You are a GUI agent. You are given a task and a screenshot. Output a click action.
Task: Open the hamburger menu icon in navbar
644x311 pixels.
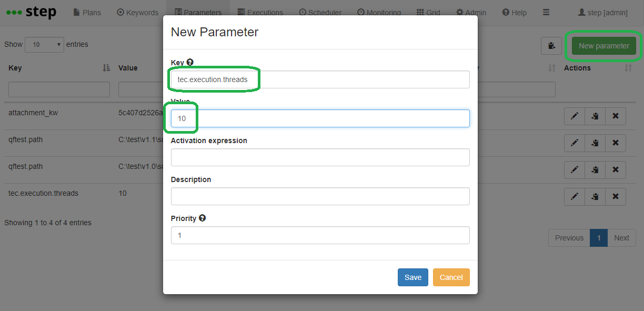point(546,12)
